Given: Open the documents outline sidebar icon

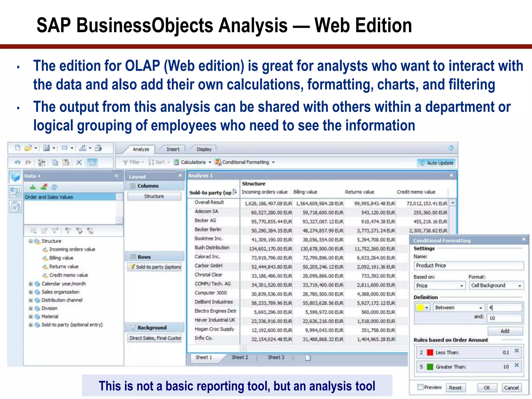Looking at the screenshot, I should (15, 207).
